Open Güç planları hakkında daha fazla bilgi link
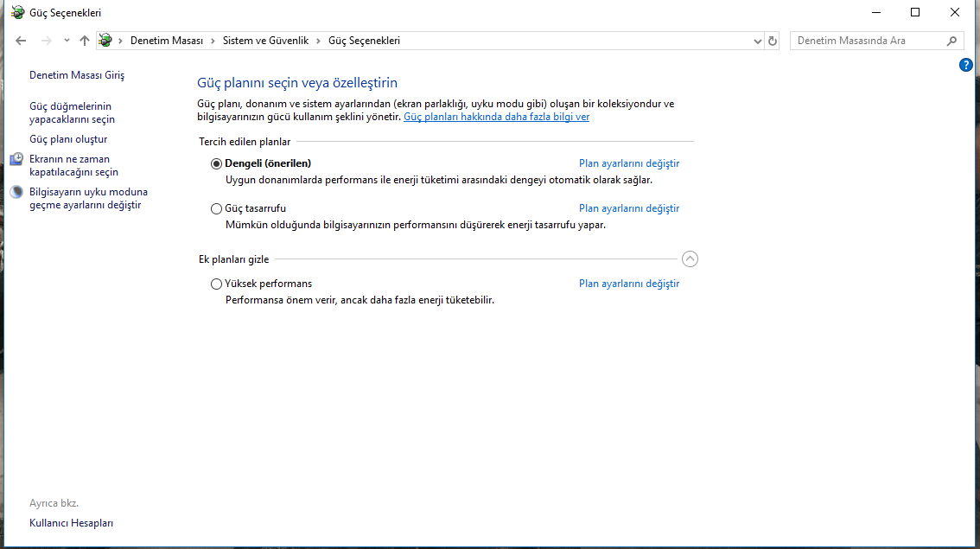 (496, 117)
